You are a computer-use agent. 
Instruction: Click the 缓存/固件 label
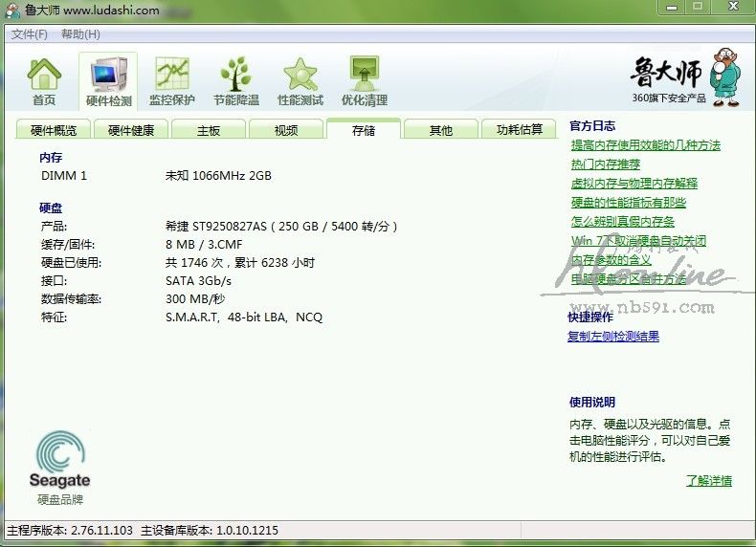[68, 245]
